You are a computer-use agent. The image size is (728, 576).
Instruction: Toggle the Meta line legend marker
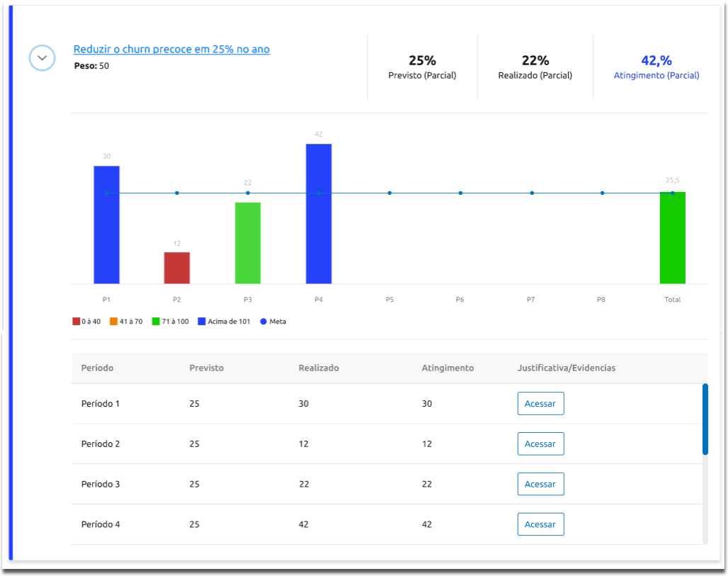tap(264, 322)
